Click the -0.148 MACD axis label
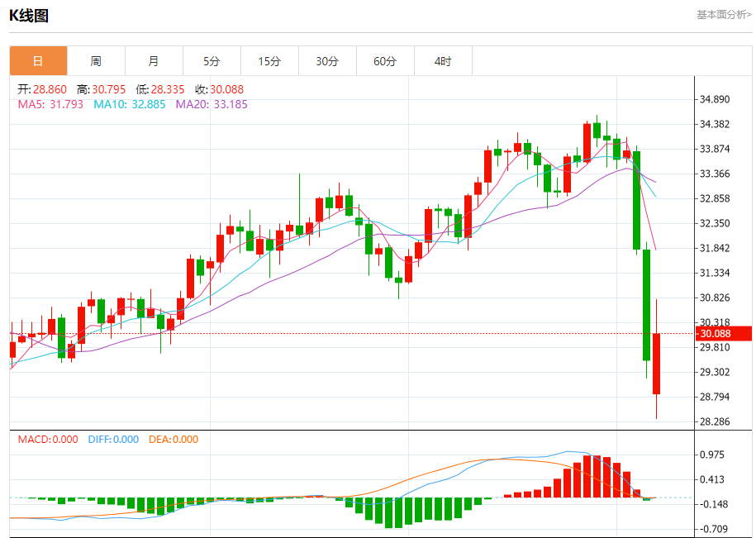The image size is (756, 538). [714, 504]
